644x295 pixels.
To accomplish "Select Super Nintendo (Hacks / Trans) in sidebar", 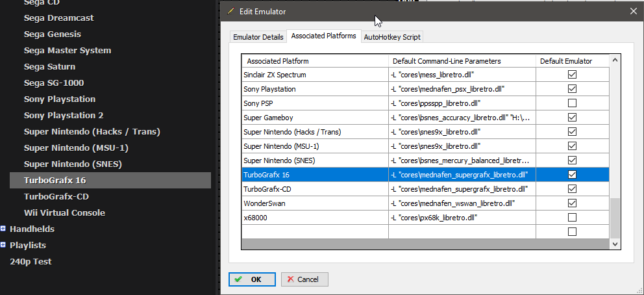I will coord(92,131).
